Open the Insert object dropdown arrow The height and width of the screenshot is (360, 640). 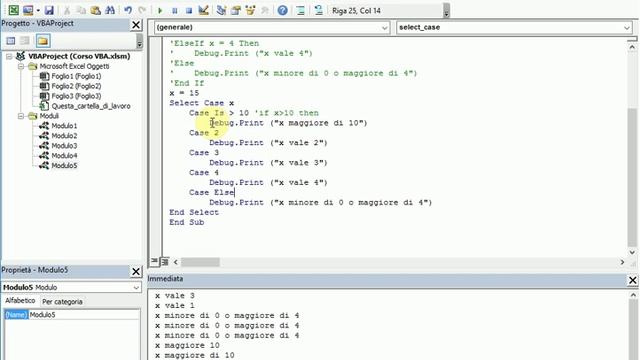click(x=38, y=11)
